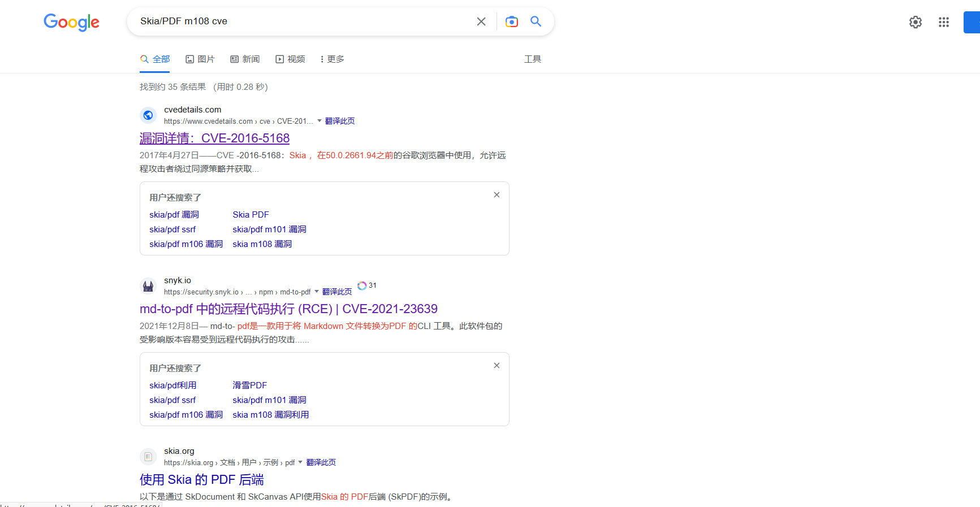Switch to the 视频 tab
980x507 pixels.
click(x=290, y=59)
